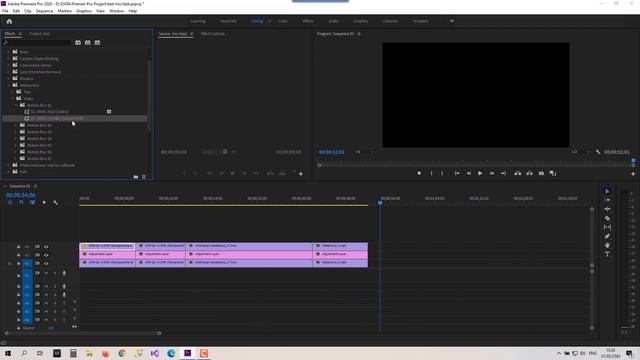Open timeline display settings wrench

pyautogui.click(x=55, y=202)
